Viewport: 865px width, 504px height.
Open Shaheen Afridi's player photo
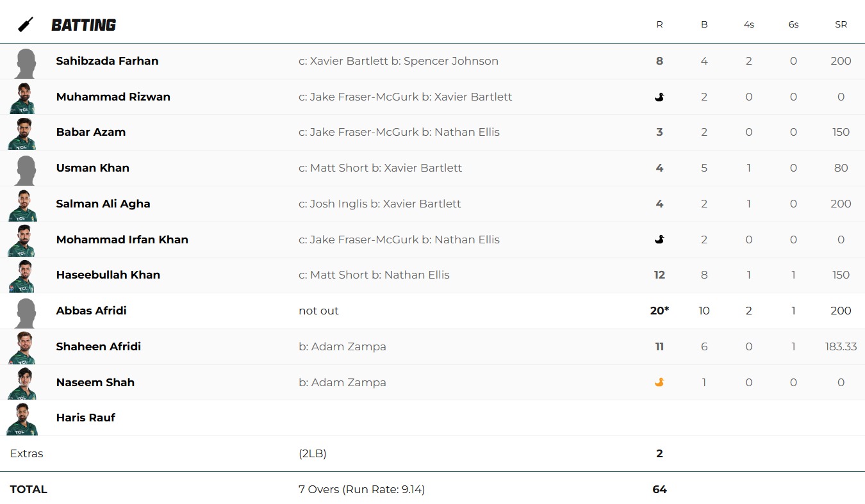pyautogui.click(x=24, y=347)
